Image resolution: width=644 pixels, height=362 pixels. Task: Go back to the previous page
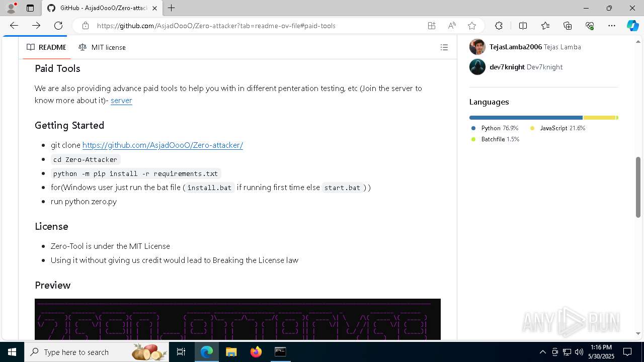pyautogui.click(x=14, y=26)
